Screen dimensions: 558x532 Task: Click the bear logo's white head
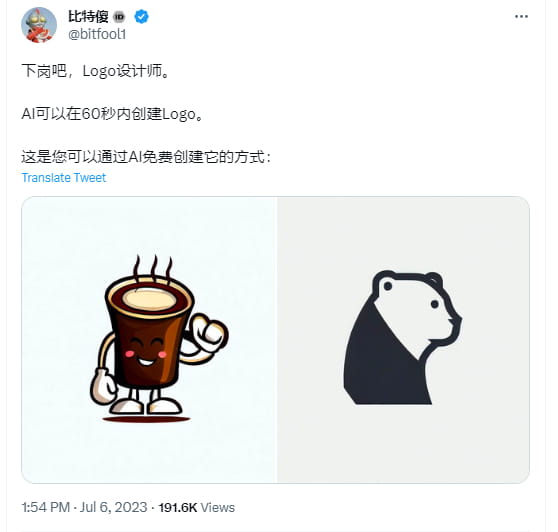(416, 311)
